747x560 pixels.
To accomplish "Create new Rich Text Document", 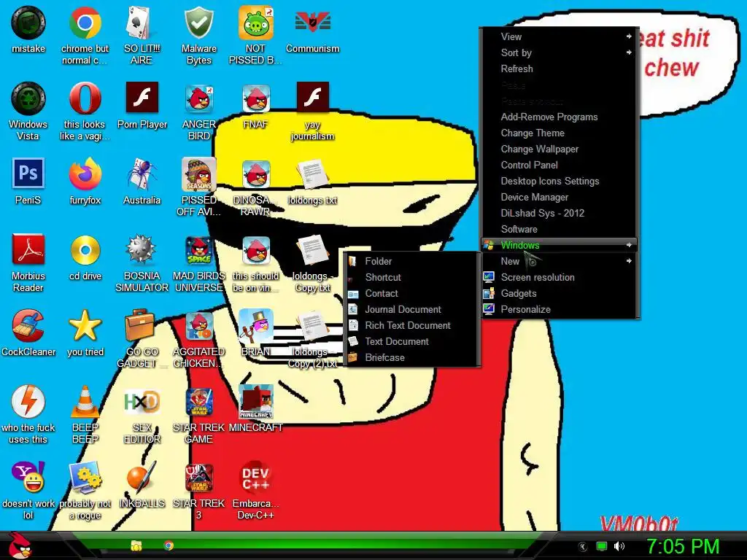I will coord(411,326).
